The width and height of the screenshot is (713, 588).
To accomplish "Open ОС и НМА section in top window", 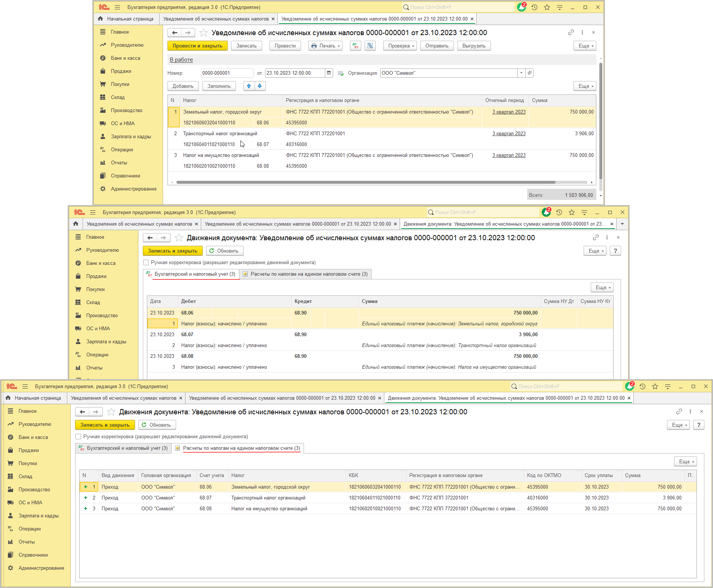I will (x=123, y=124).
